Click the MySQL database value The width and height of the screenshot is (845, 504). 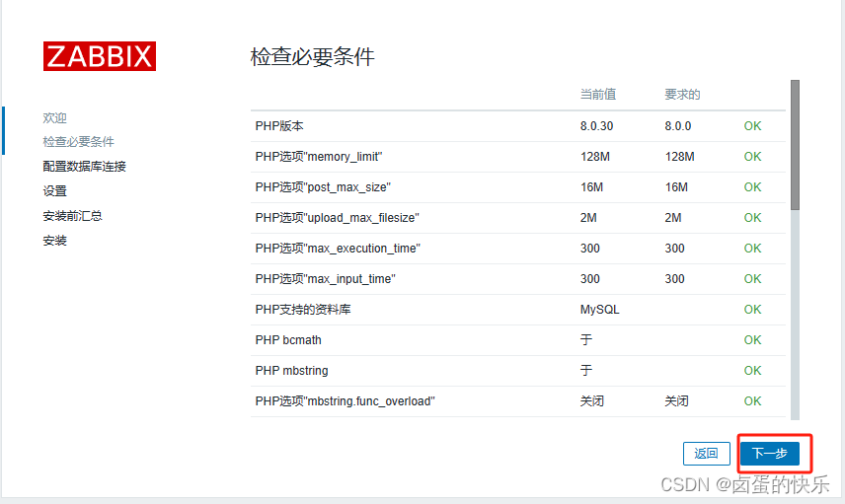click(x=600, y=310)
